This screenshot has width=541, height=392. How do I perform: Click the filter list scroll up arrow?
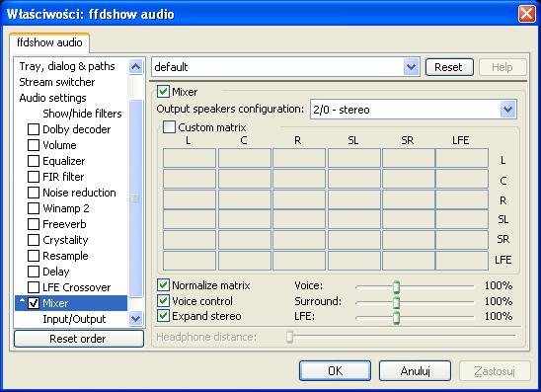(x=136, y=66)
